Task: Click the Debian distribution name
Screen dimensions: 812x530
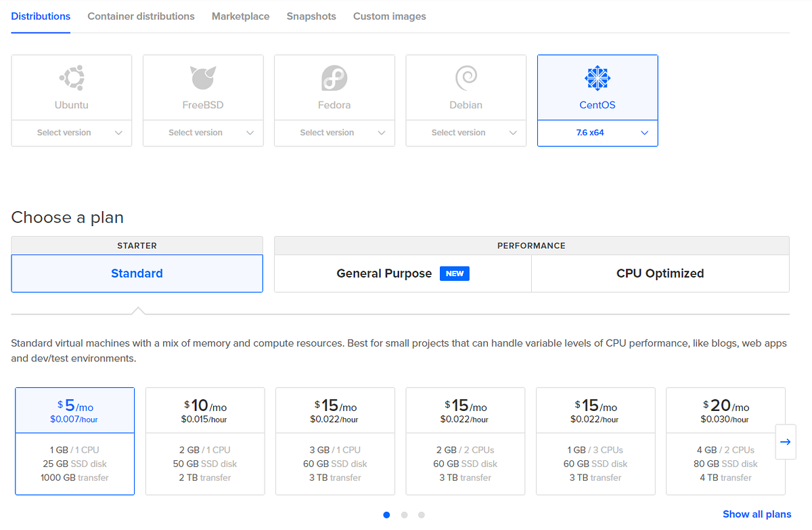Action: [466, 105]
